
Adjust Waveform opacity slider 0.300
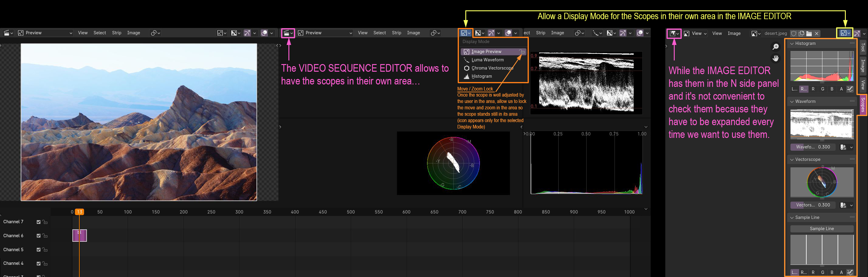[x=813, y=147]
